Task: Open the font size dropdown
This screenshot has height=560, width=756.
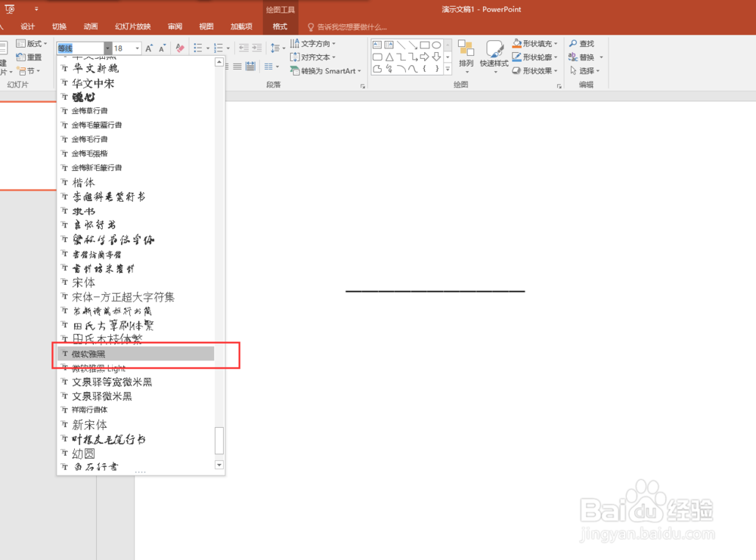Action: click(x=138, y=48)
